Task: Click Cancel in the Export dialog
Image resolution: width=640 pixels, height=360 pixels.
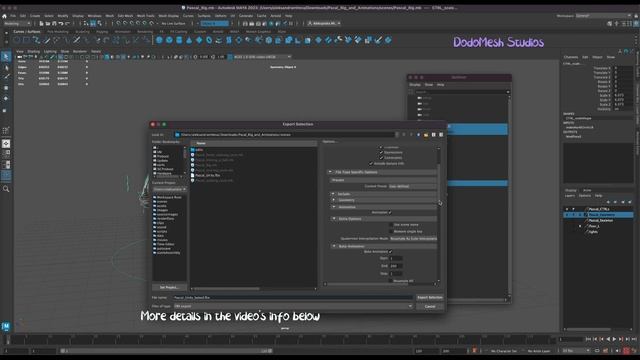Action: point(429,306)
